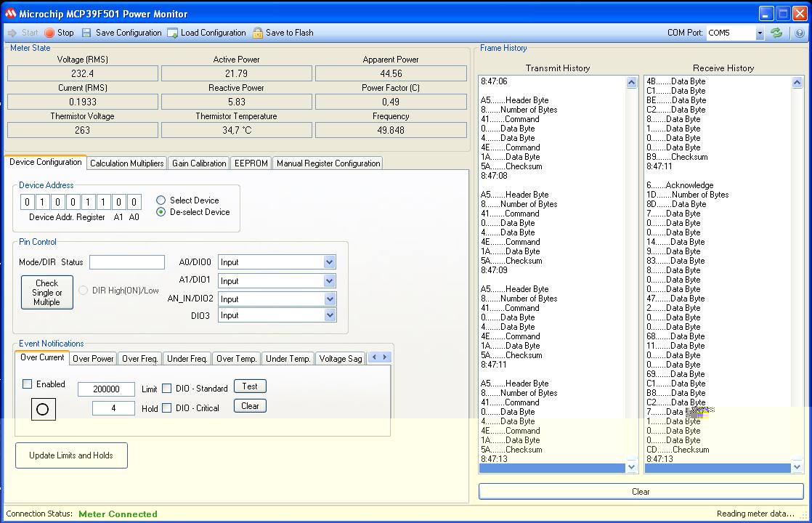Select the Select Device radio button
The image size is (812, 523).
click(161, 200)
